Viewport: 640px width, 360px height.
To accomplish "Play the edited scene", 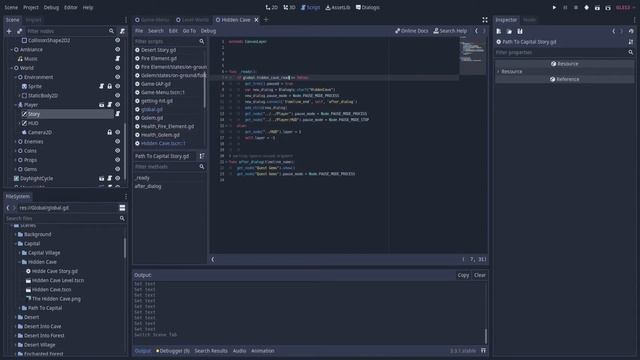I will (x=597, y=7).
